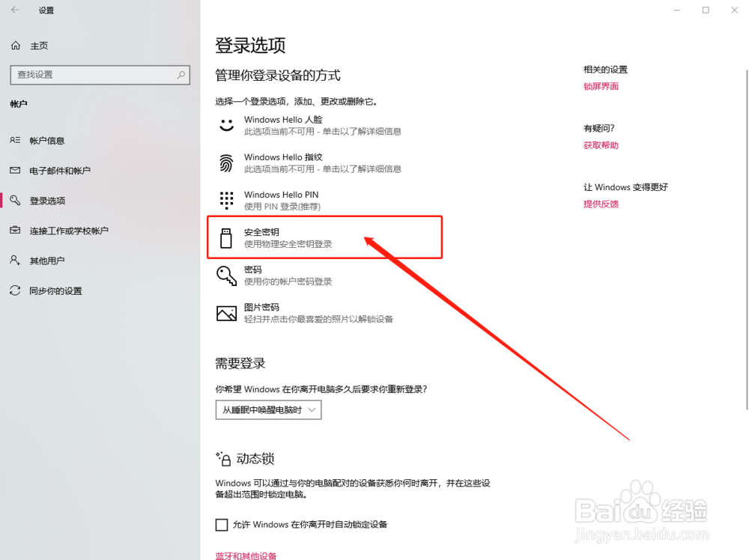749x560 pixels.
Task: Open 帐户信息 settings page
Action: coord(46,140)
